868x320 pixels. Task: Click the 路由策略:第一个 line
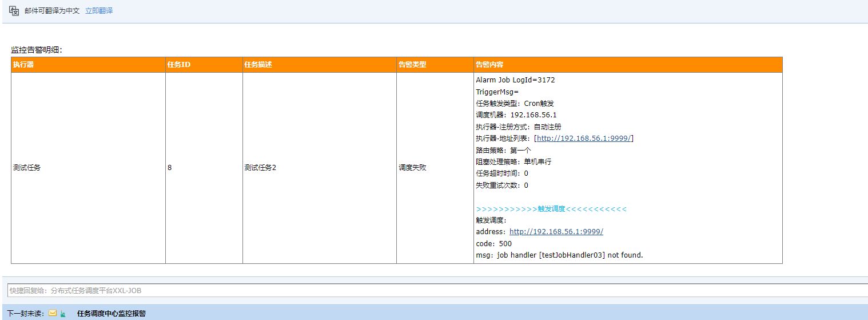(504, 150)
